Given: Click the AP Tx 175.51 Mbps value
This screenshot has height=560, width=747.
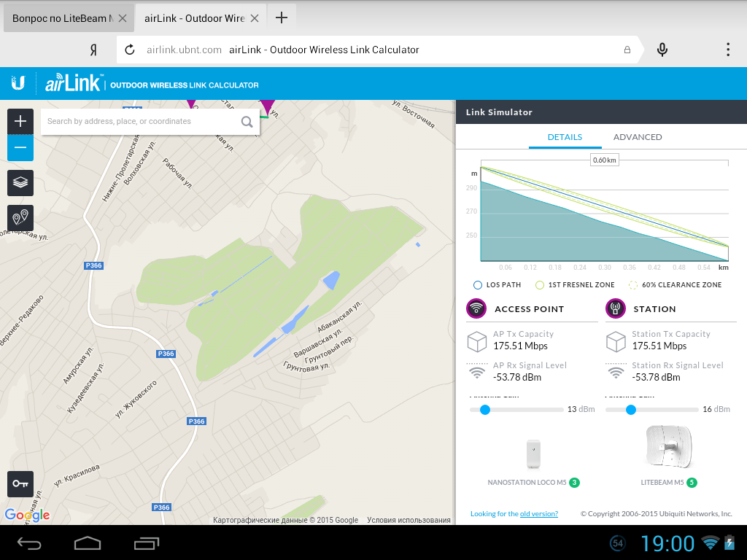Looking at the screenshot, I should (520, 346).
